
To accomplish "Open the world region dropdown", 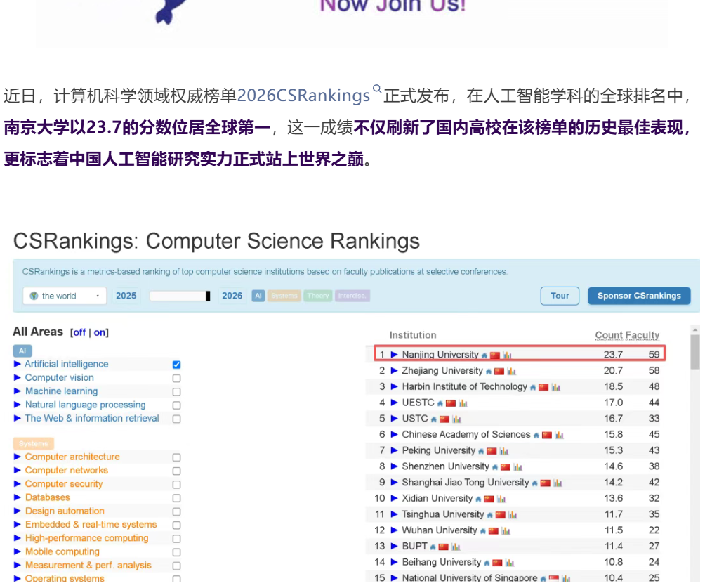I will pyautogui.click(x=65, y=296).
